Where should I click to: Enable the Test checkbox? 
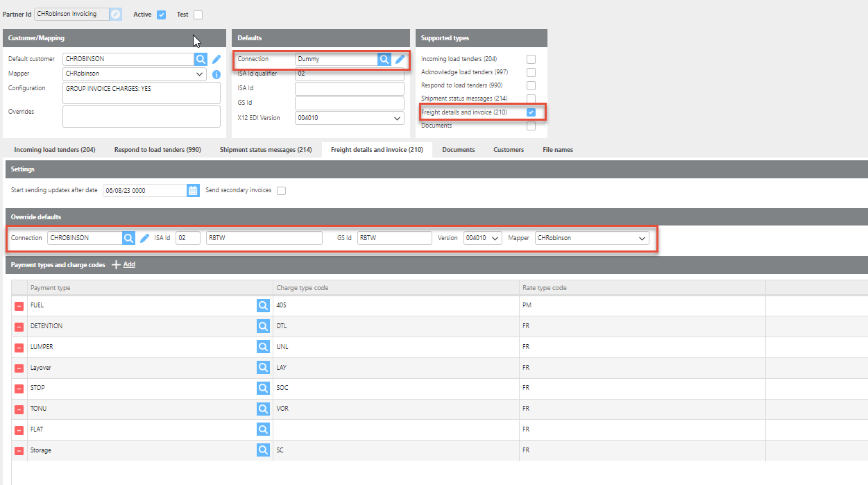click(198, 15)
